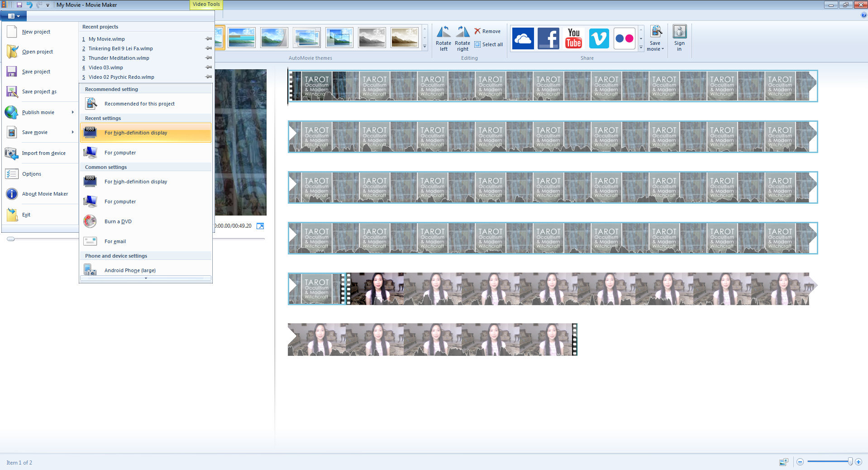Share movie to YouTube

[x=573, y=38]
